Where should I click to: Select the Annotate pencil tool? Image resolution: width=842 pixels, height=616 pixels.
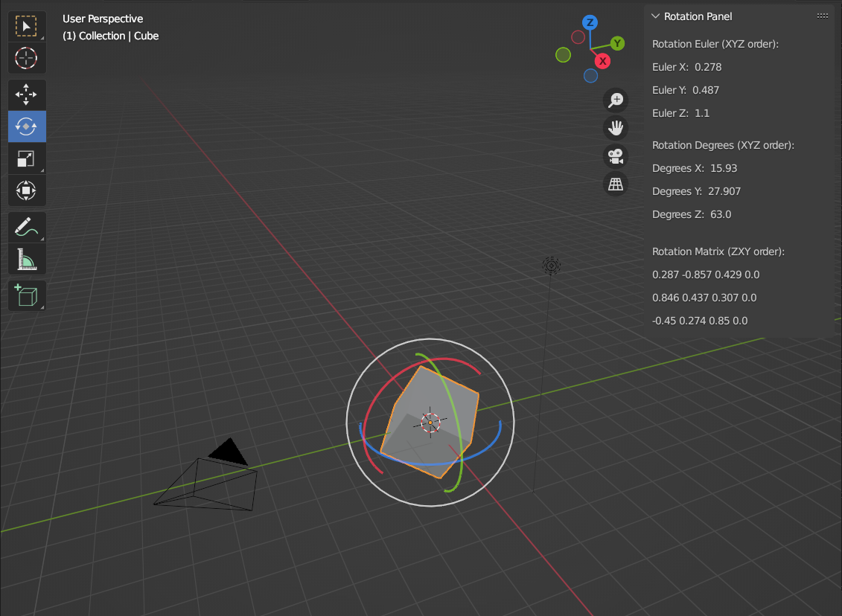[26, 227]
